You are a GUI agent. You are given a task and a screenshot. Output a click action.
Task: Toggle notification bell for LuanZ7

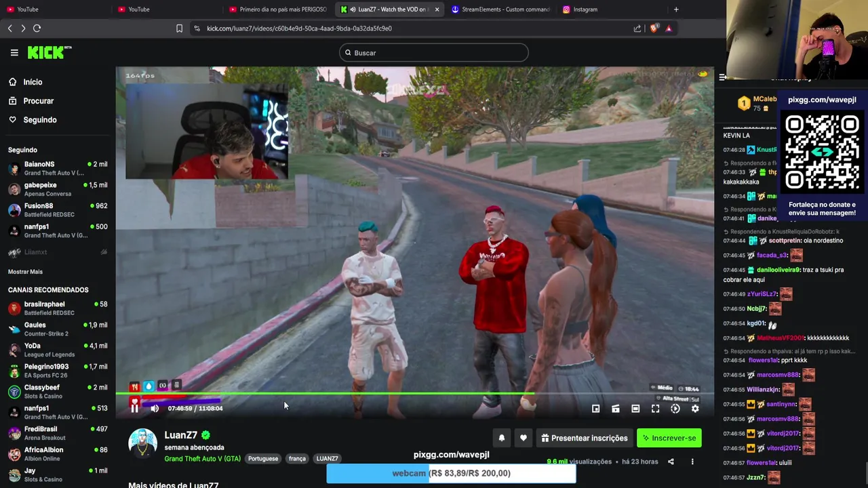pos(502,438)
